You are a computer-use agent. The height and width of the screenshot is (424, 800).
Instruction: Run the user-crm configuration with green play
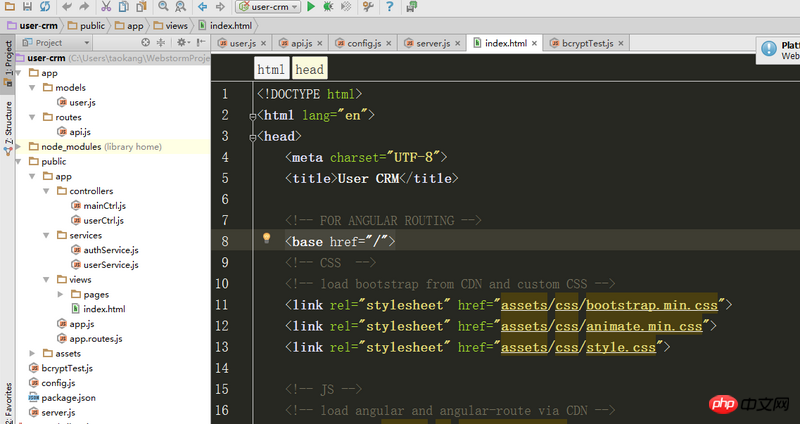click(312, 7)
